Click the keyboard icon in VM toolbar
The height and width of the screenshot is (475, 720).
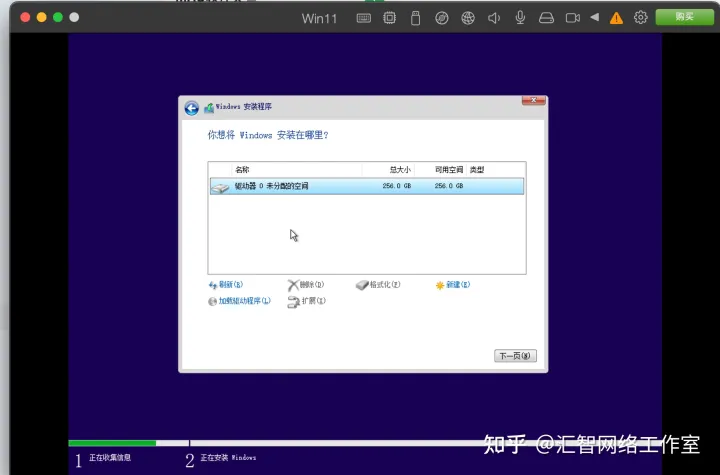point(363,18)
